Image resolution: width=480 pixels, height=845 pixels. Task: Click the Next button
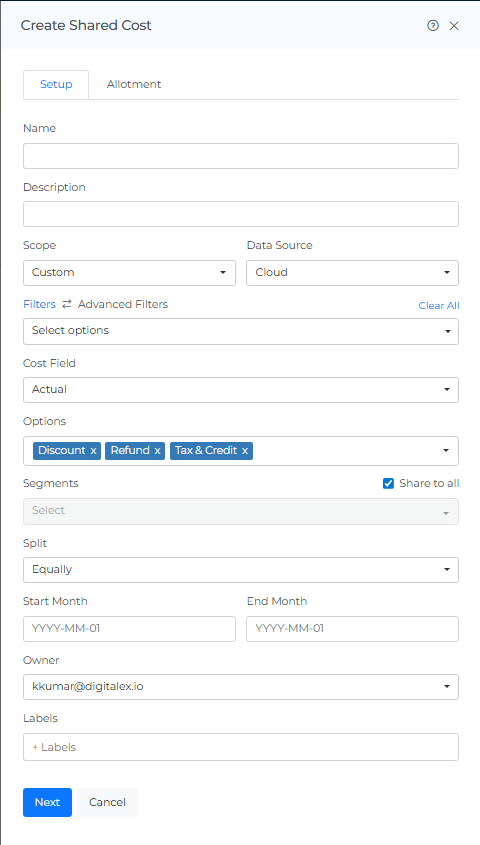coord(47,802)
